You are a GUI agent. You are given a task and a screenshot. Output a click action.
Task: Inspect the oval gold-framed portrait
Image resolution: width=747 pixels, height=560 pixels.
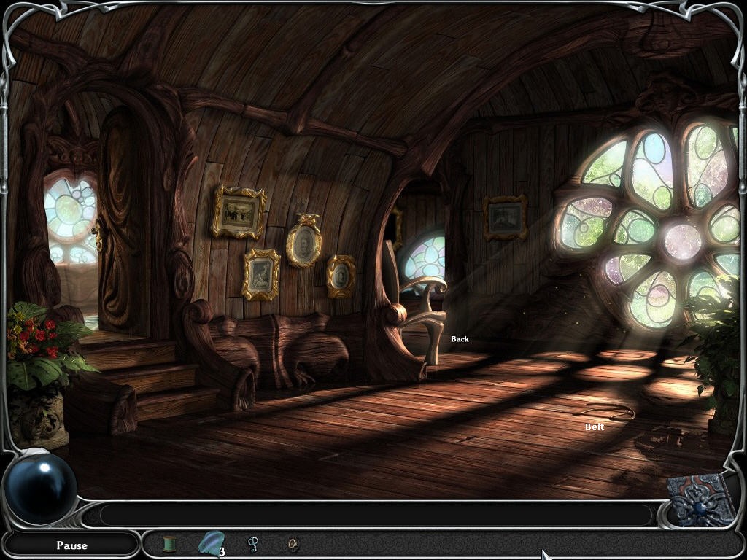point(303,243)
